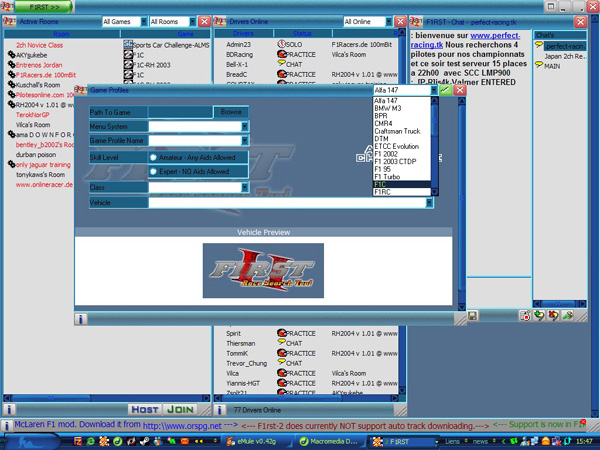Select the Entrenos Jordan room
The image size is (600, 450).
[39, 65]
